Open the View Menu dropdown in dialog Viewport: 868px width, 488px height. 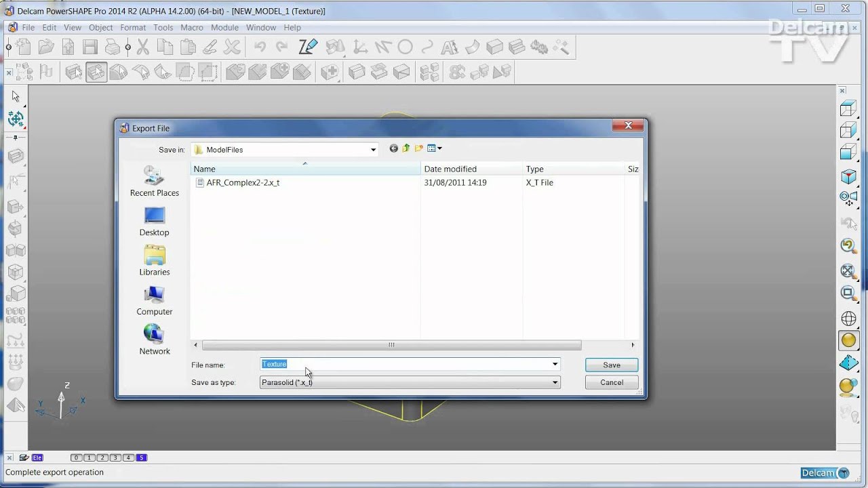[435, 148]
